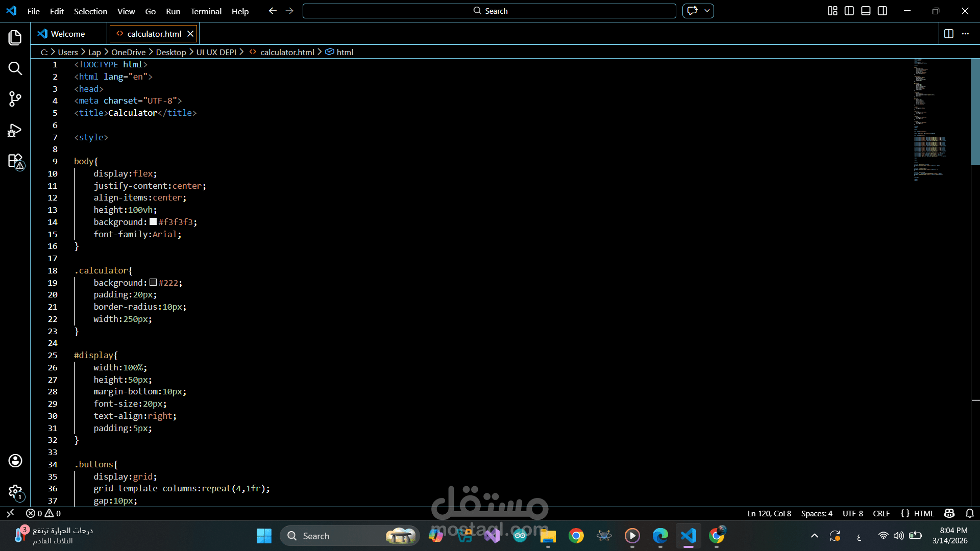Viewport: 980px width, 551px height.
Task: Open the Accounts menu icon
Action: tap(15, 461)
